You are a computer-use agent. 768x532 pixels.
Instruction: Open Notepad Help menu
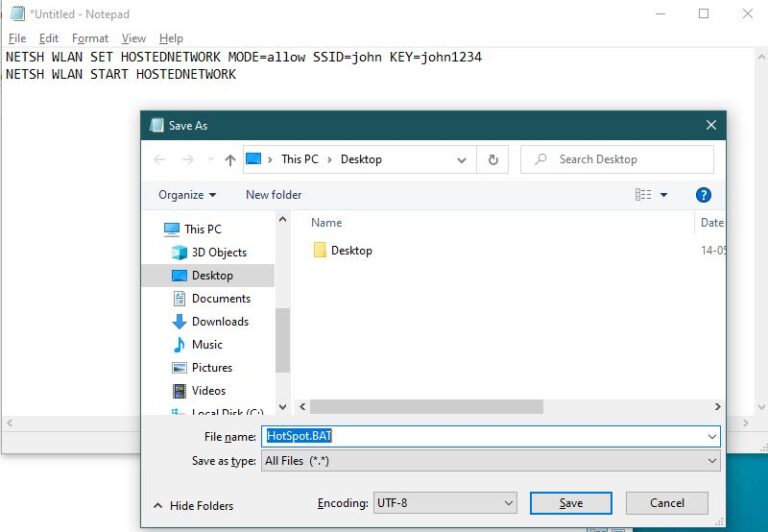[171, 38]
